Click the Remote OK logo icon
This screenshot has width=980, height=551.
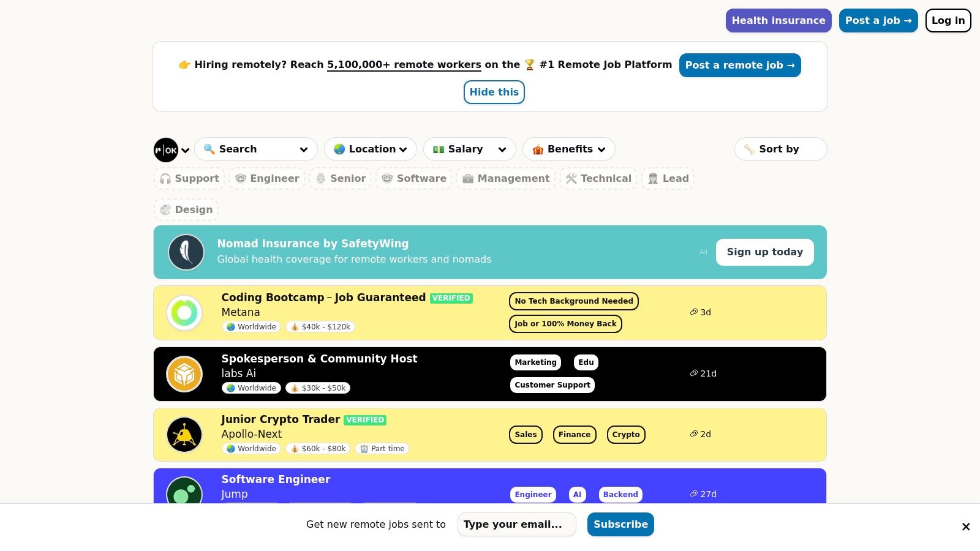tap(166, 150)
